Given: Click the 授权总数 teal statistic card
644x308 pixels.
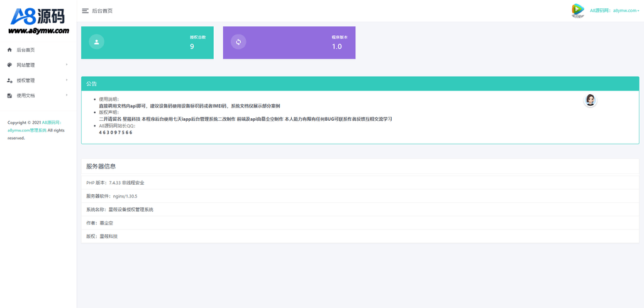Looking at the screenshot, I should (147, 43).
